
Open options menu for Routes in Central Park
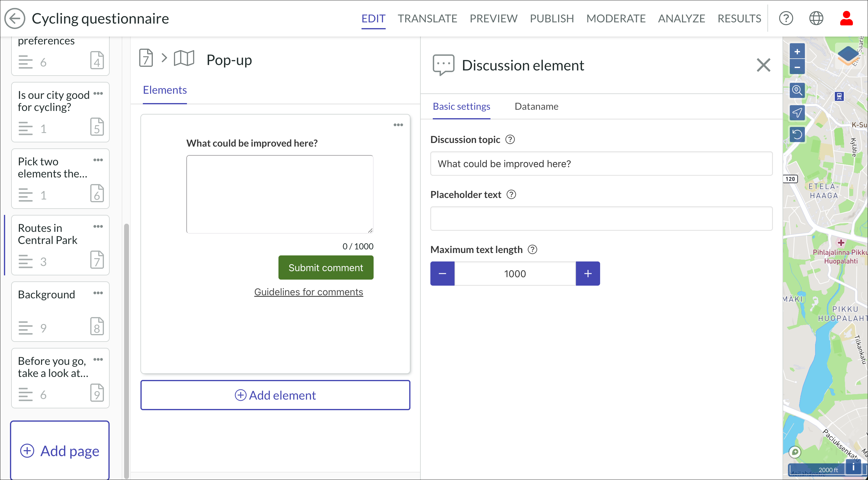98,226
